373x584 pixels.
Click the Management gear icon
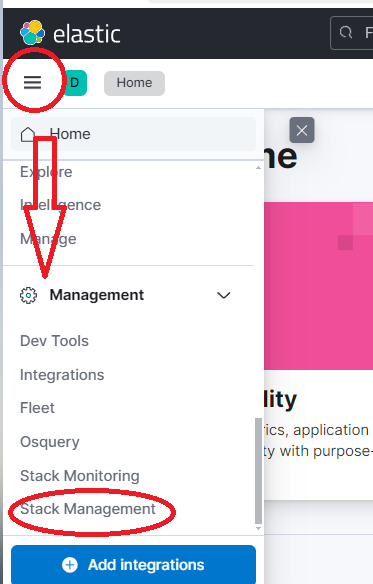point(28,295)
